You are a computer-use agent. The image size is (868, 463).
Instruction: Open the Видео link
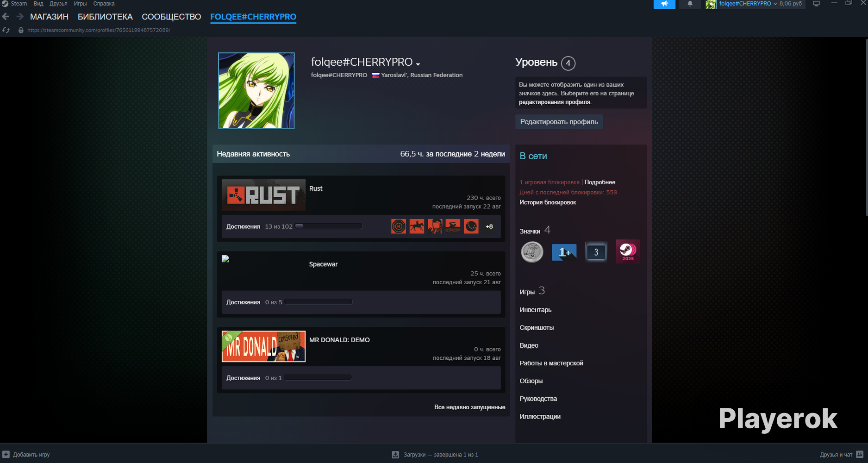[529, 345]
